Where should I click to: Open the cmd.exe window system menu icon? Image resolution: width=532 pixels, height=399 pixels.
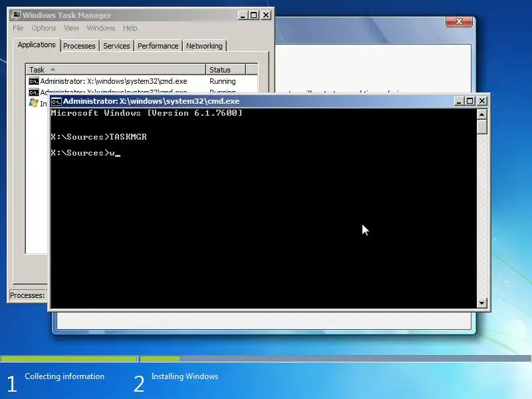[57, 101]
